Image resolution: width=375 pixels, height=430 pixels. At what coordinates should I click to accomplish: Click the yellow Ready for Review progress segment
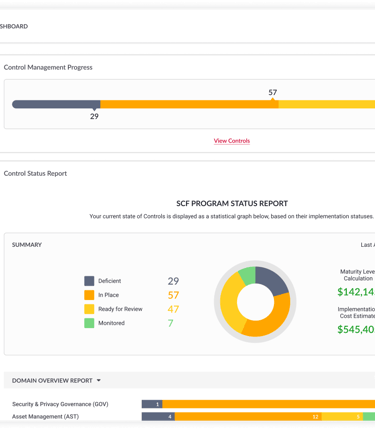(327, 104)
